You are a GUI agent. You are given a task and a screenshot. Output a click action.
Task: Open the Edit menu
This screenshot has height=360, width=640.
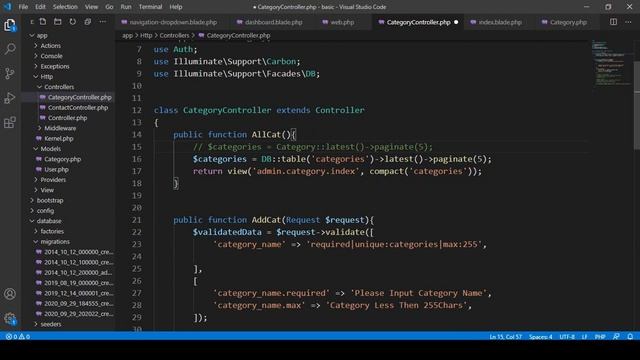point(40,7)
